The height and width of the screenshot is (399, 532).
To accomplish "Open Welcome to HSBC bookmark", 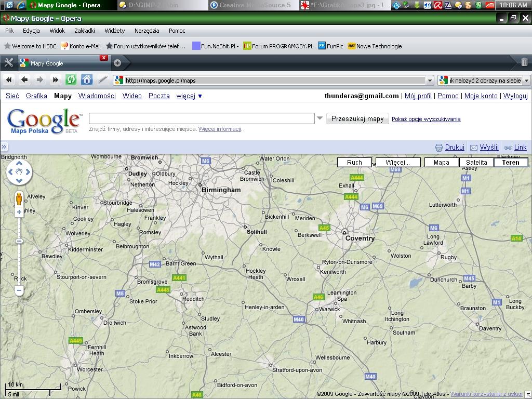I will coord(30,46).
